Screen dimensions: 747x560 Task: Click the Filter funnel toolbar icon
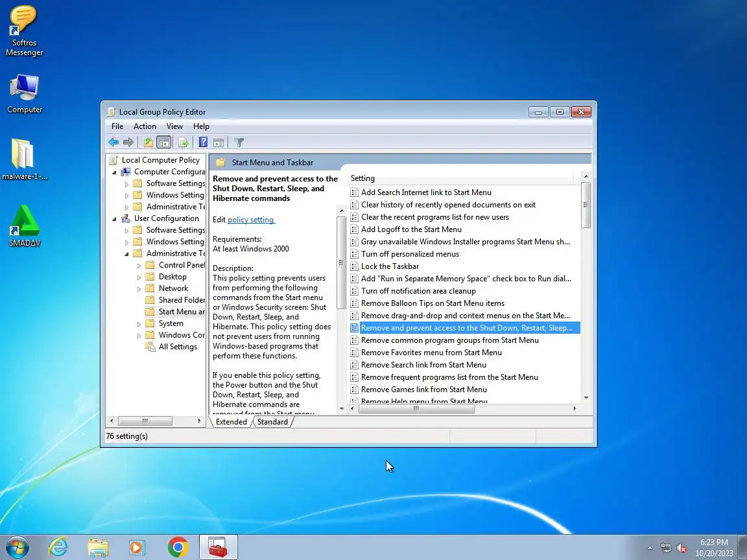(239, 142)
